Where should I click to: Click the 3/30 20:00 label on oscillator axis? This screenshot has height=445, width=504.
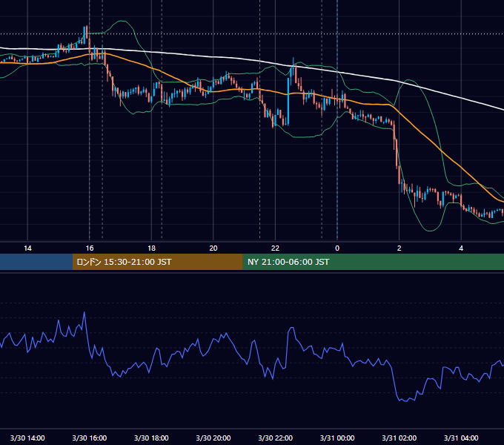213,438
